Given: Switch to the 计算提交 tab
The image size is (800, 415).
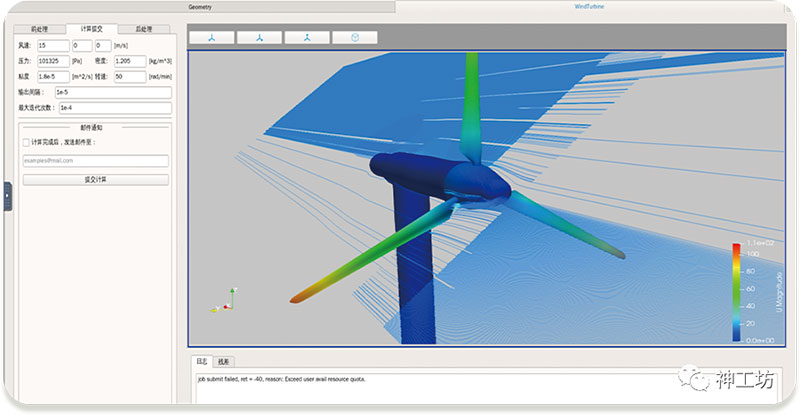Looking at the screenshot, I should (92, 29).
